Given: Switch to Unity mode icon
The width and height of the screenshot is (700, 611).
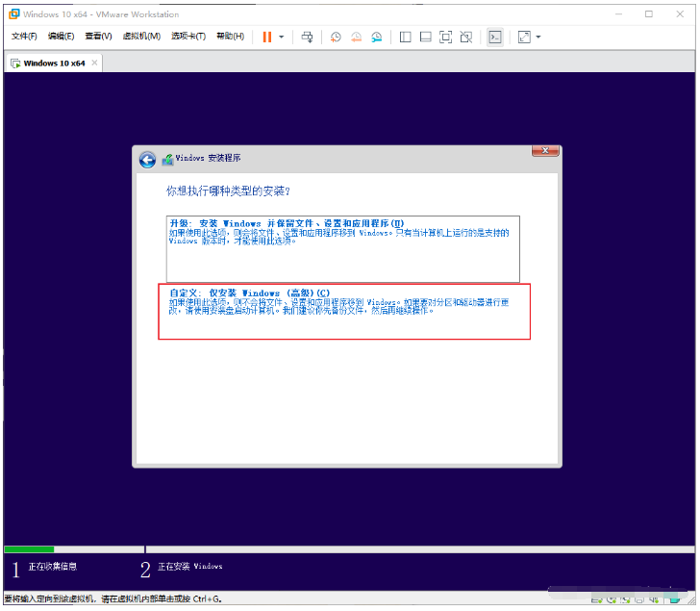Looking at the screenshot, I should point(465,37).
